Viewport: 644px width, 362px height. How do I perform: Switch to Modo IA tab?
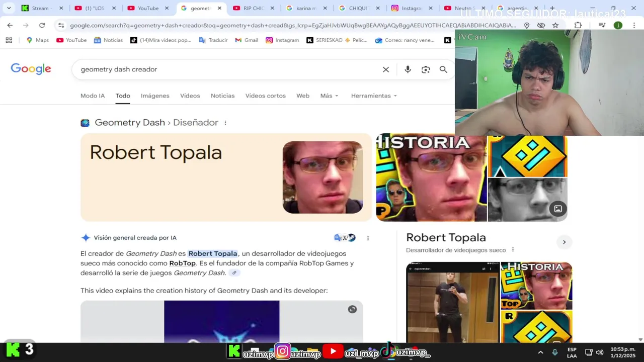93,96
